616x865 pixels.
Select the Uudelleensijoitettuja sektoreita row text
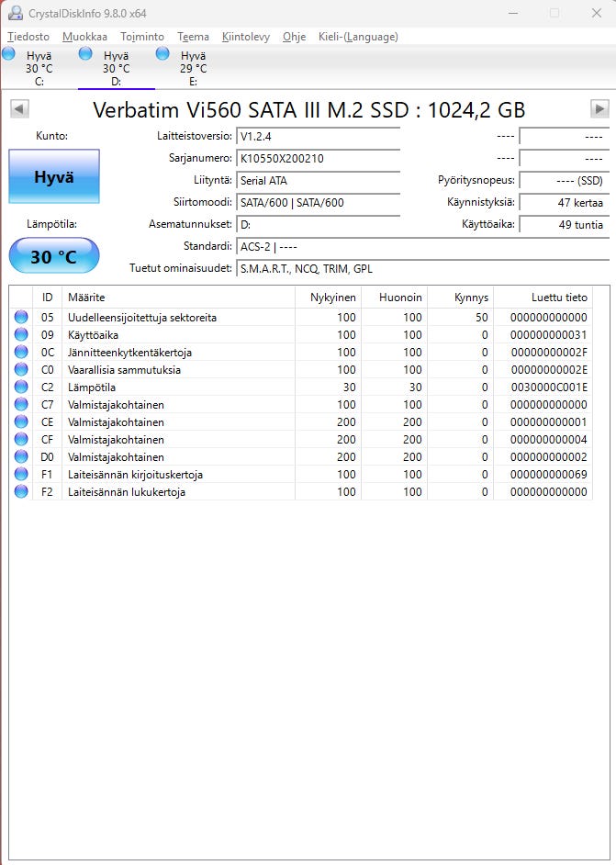[142, 317]
